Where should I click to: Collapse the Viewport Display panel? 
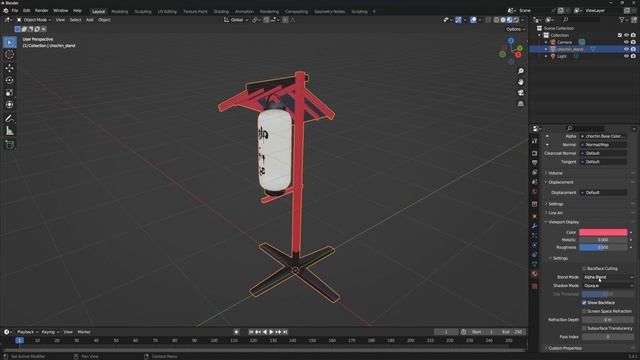[563, 222]
